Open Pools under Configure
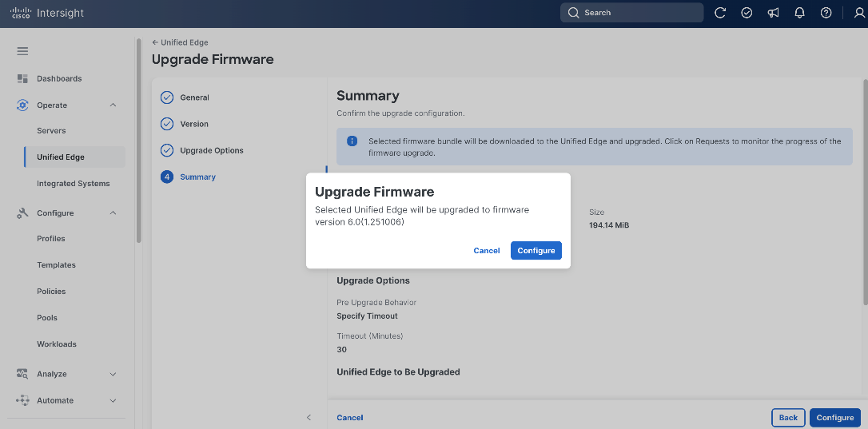The width and height of the screenshot is (868, 429). (x=47, y=318)
